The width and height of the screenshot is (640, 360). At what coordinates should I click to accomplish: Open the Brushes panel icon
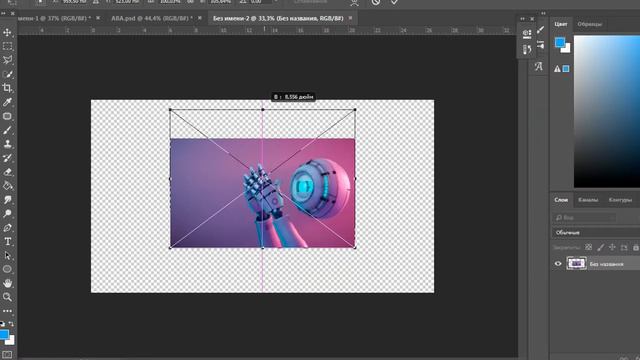[540, 29]
